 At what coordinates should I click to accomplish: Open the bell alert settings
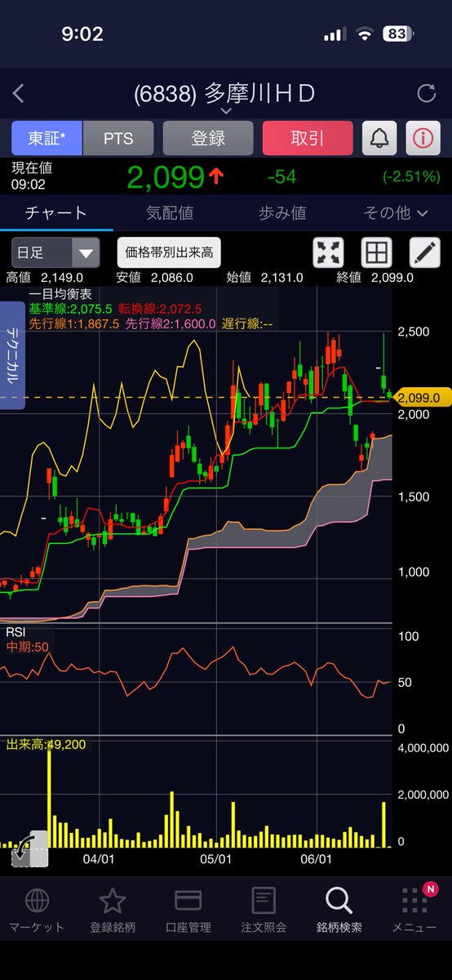[x=380, y=138]
